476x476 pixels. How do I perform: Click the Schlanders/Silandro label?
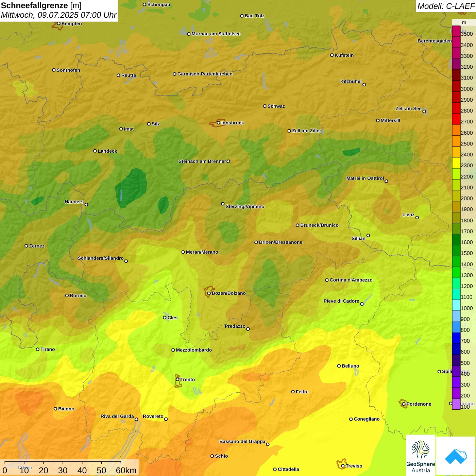click(101, 258)
